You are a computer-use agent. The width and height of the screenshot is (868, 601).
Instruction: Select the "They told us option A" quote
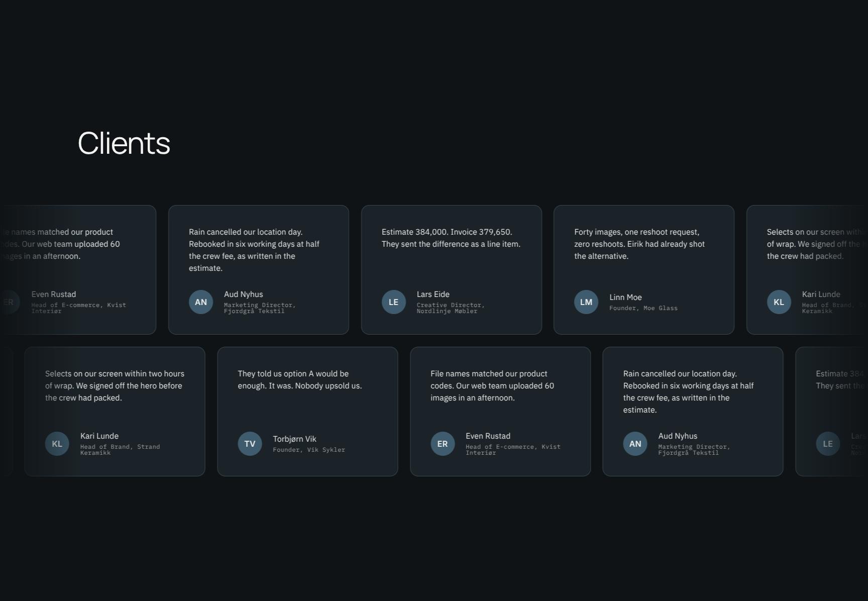300,379
